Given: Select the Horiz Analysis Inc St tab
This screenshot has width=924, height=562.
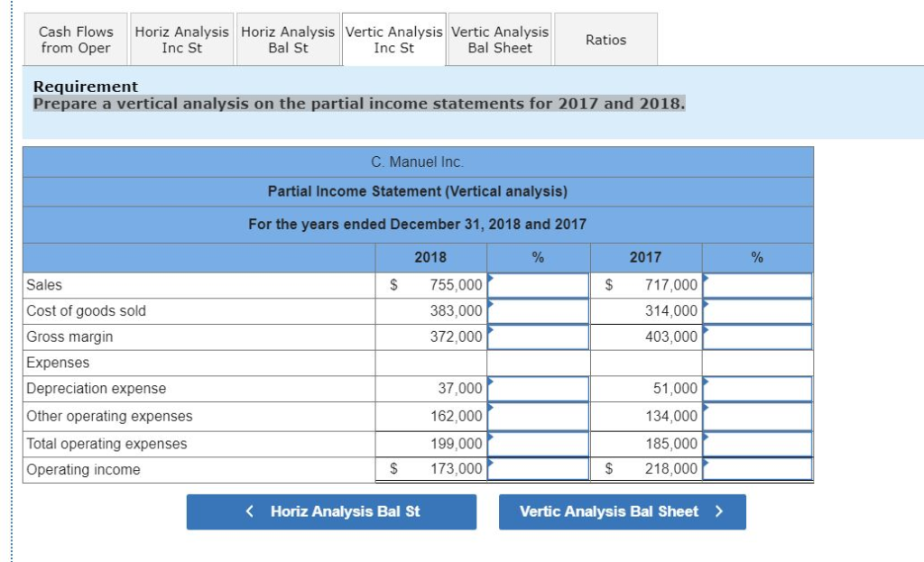Looking at the screenshot, I should (x=182, y=38).
